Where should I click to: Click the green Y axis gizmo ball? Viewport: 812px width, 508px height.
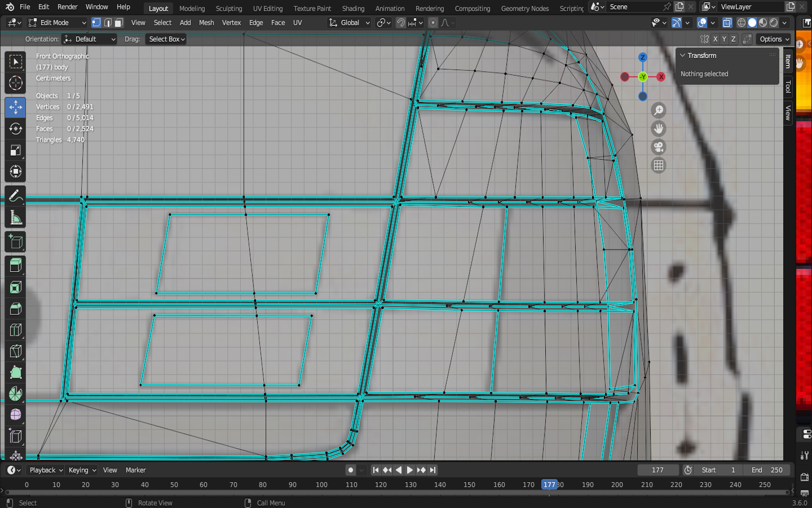click(x=642, y=77)
